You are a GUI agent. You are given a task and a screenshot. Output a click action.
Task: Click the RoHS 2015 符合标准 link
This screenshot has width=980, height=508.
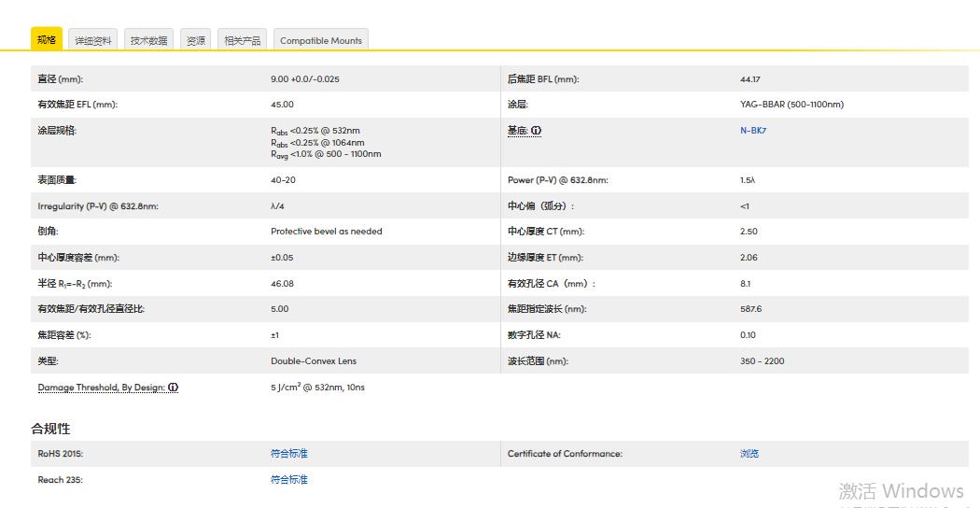coord(288,454)
